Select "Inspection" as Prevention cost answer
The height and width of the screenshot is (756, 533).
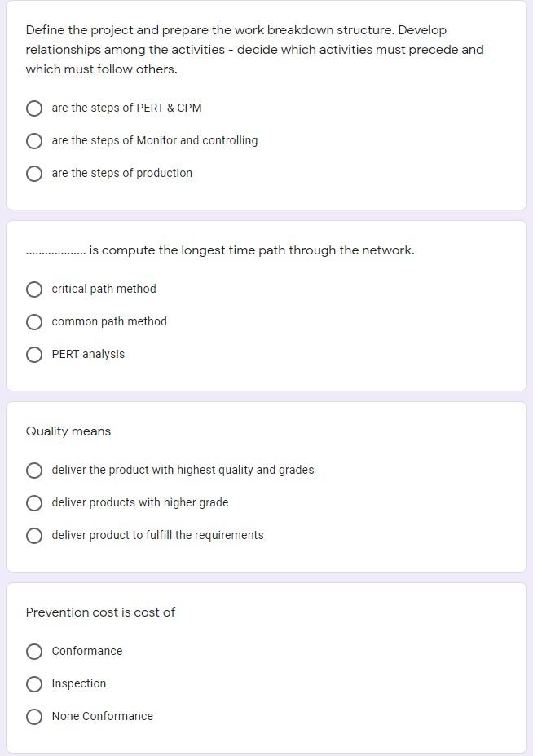point(34,683)
